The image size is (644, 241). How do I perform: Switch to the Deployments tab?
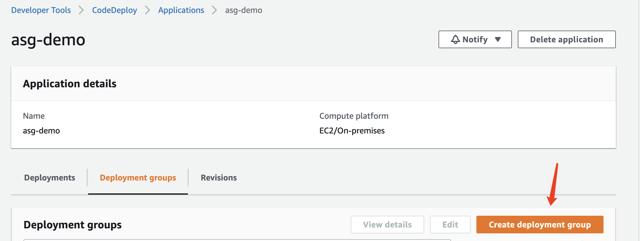coord(50,178)
